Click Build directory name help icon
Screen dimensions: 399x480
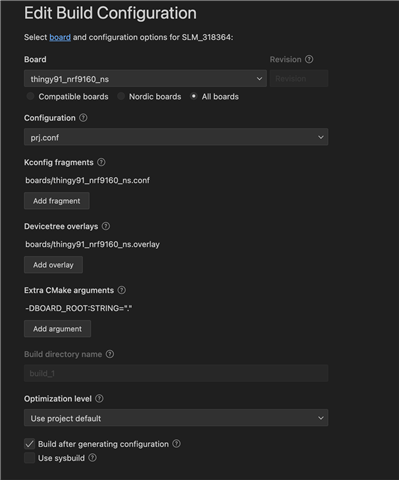110,354
